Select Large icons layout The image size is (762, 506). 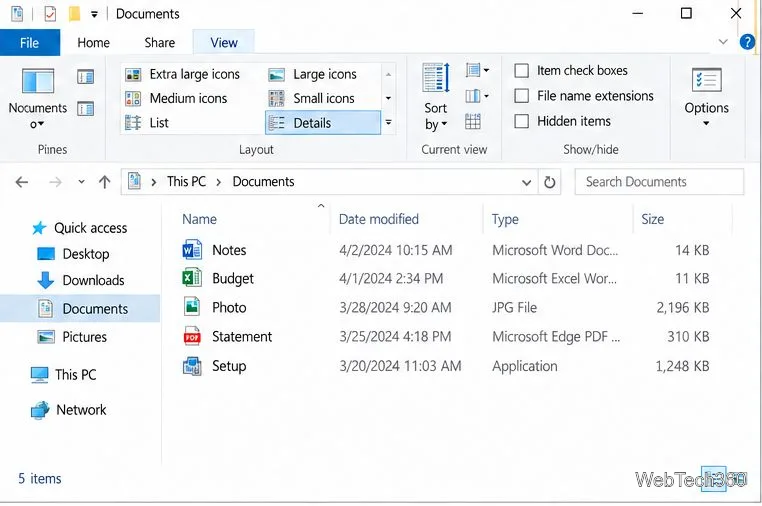[313, 74]
